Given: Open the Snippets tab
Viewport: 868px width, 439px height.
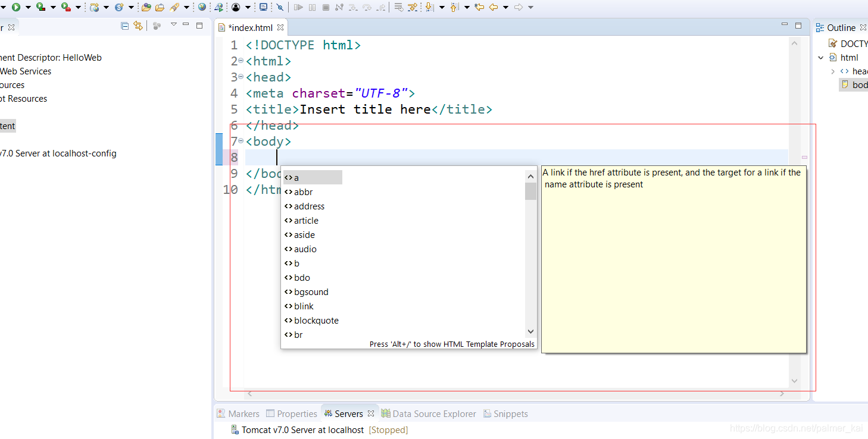Looking at the screenshot, I should click(x=505, y=413).
